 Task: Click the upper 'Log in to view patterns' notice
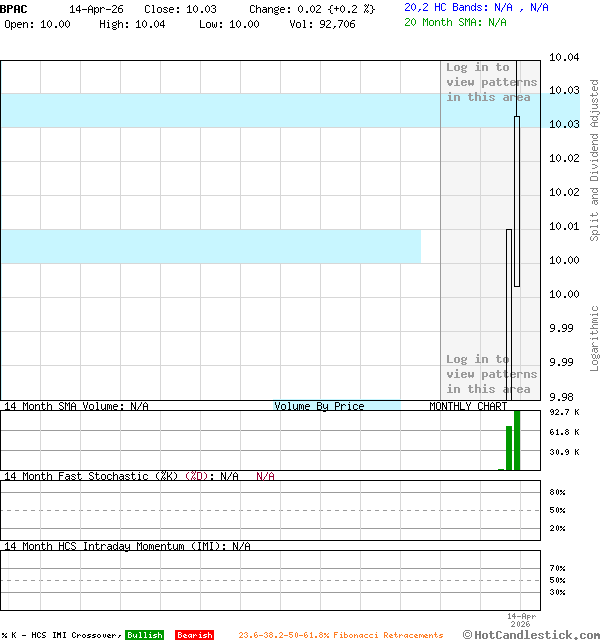(x=491, y=82)
